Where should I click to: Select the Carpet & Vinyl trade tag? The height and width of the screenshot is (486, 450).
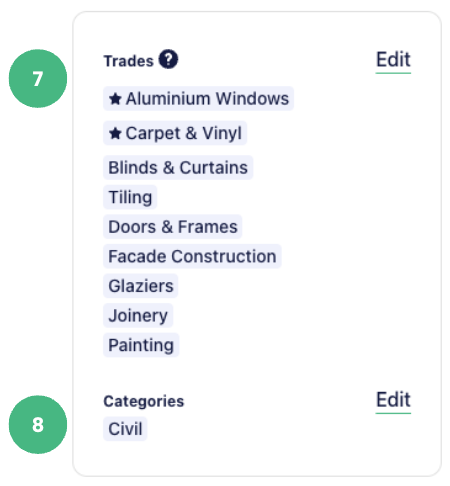pos(175,133)
